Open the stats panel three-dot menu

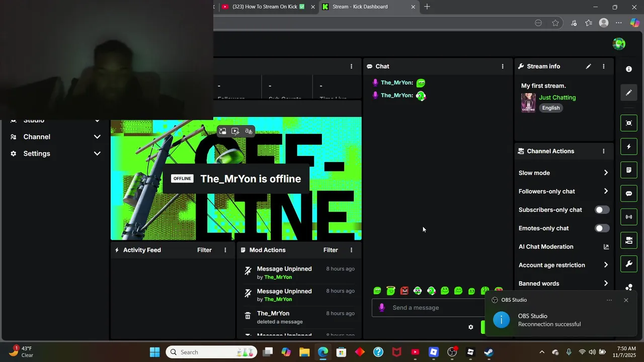coord(352,66)
